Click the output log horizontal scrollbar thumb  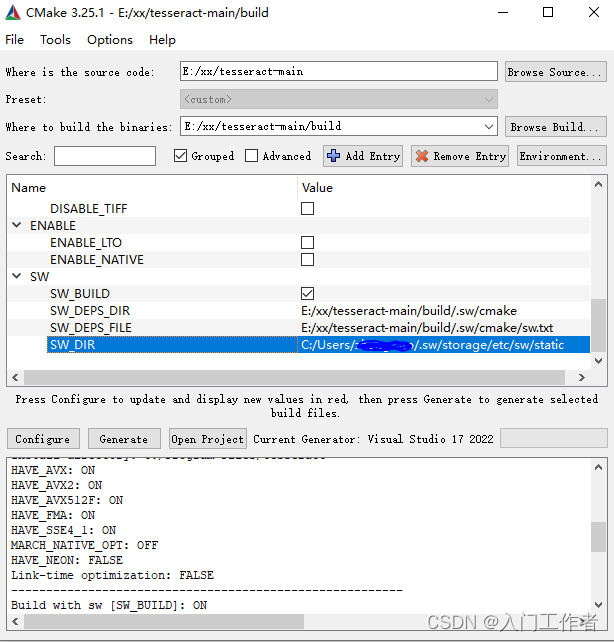(164, 621)
